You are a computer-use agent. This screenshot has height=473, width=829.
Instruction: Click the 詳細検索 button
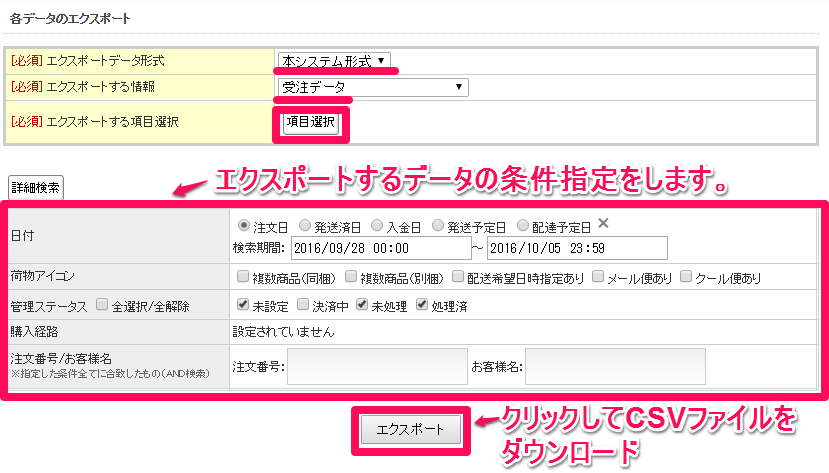tap(36, 188)
